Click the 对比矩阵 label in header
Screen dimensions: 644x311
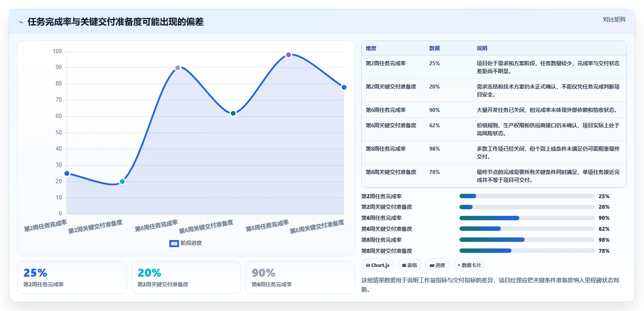614,19
